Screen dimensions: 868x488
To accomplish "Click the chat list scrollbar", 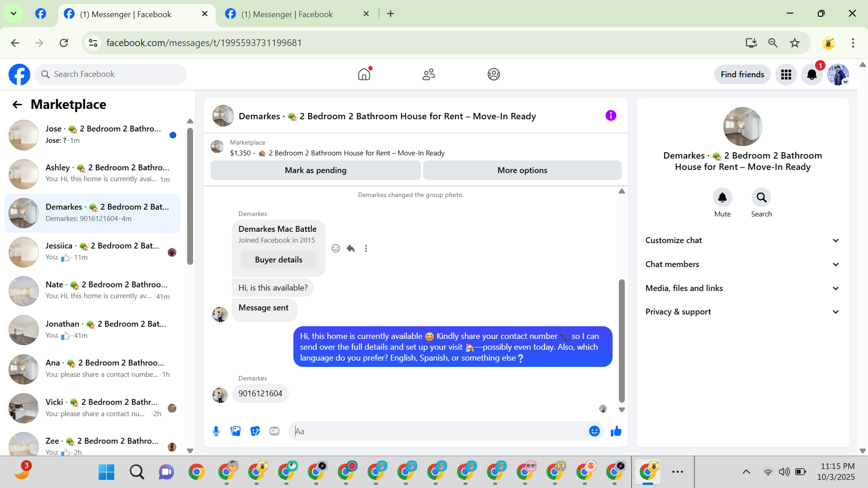I will click(190, 196).
